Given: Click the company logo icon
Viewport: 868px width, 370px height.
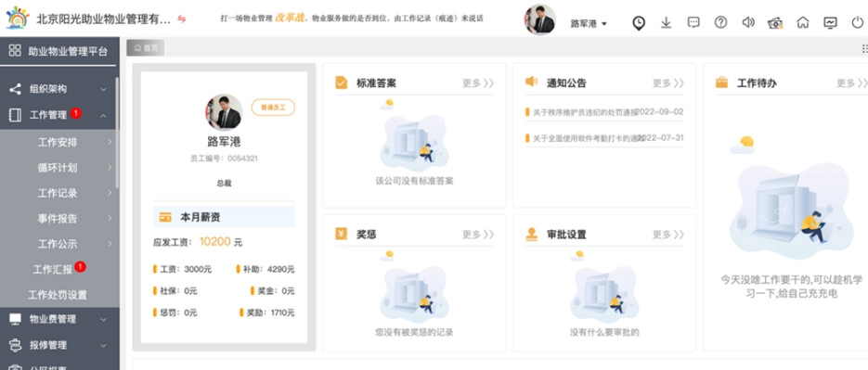Looking at the screenshot, I should [17, 19].
